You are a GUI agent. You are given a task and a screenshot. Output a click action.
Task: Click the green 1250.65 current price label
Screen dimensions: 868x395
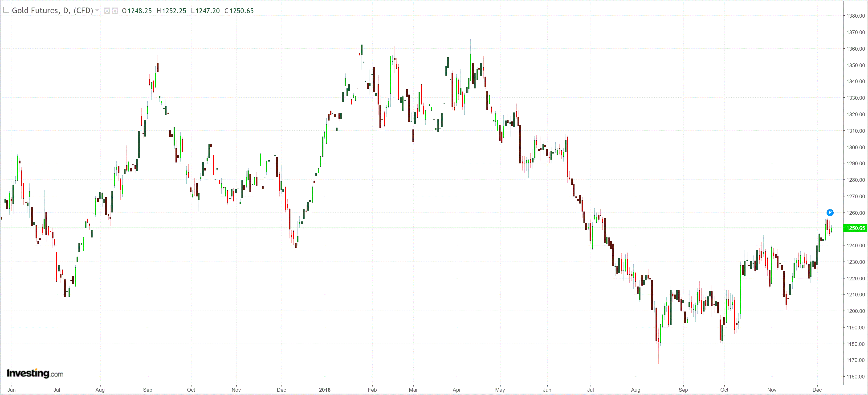(x=855, y=228)
